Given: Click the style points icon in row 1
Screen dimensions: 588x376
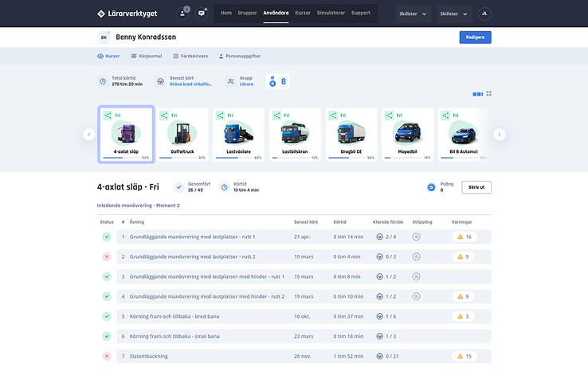Looking at the screenshot, I should click(x=416, y=237).
